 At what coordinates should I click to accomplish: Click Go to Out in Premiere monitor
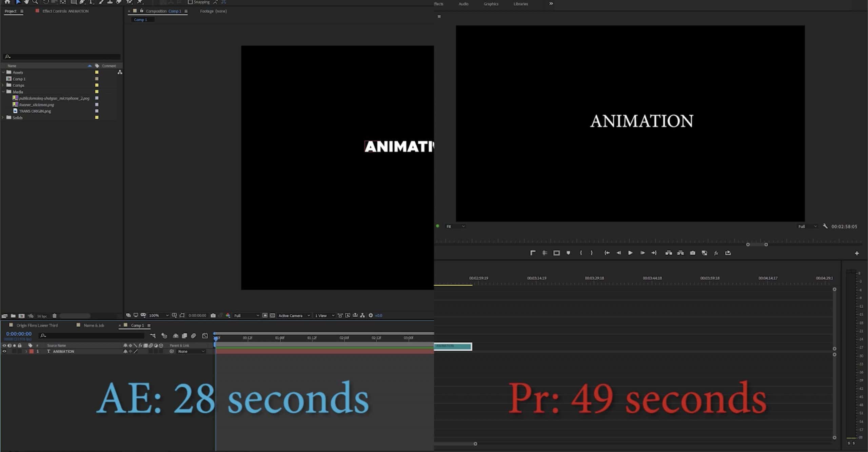point(654,253)
